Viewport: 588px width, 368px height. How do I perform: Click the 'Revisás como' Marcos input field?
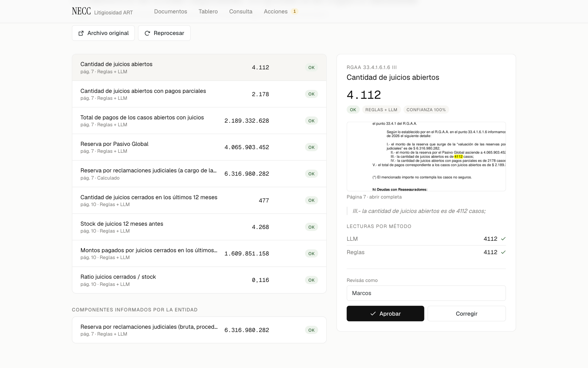[x=426, y=293]
